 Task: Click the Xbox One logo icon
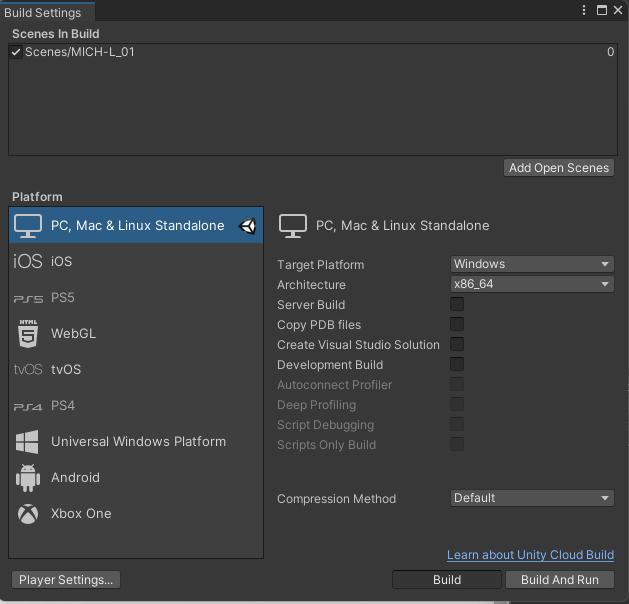(28, 514)
